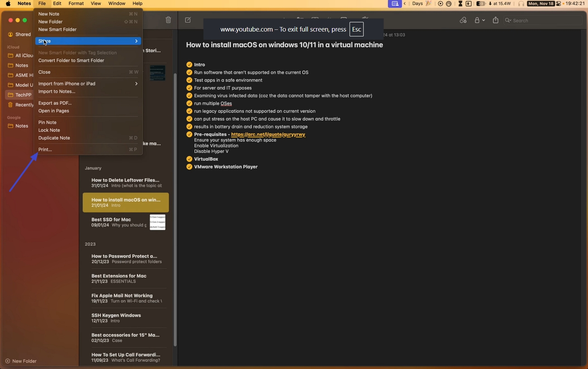
Task: Expand Import from iPhone or iPad submenu
Action: (x=88, y=84)
